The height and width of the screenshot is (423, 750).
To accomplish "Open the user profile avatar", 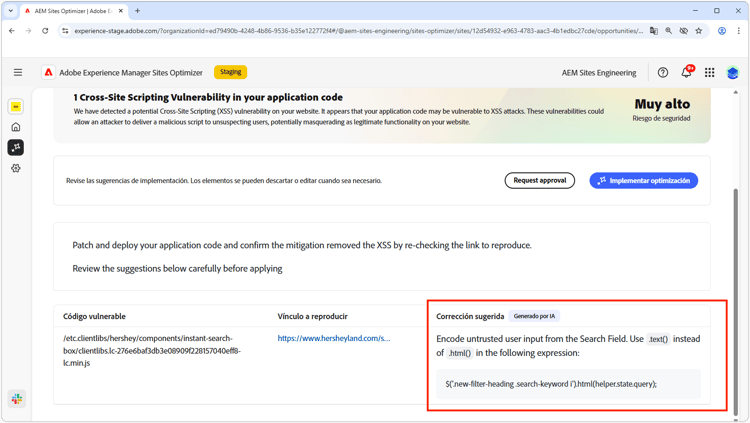I will 732,73.
